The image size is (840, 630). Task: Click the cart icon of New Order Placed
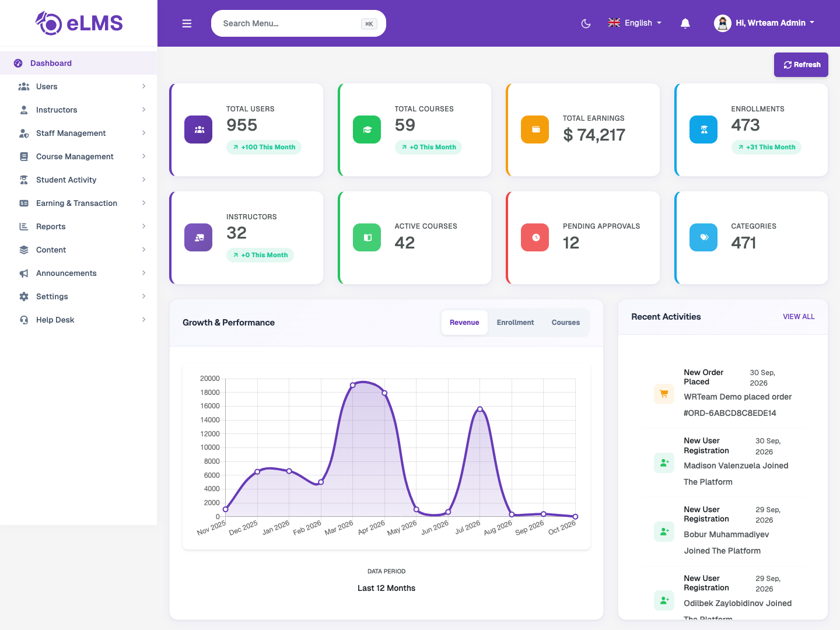(664, 394)
